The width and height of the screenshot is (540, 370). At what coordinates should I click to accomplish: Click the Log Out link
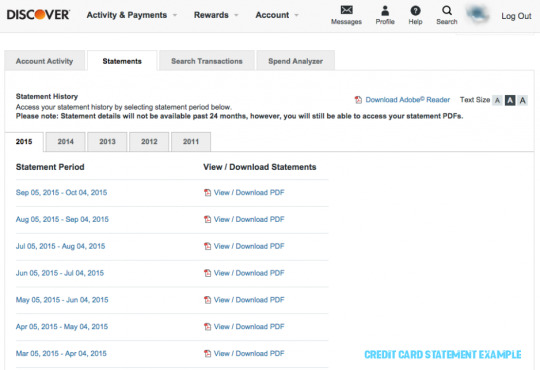(516, 16)
